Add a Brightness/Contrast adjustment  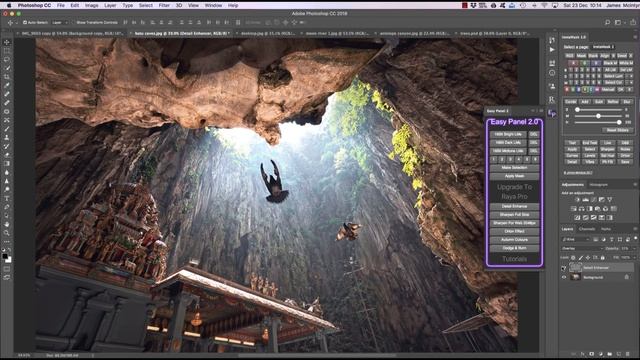577,200
